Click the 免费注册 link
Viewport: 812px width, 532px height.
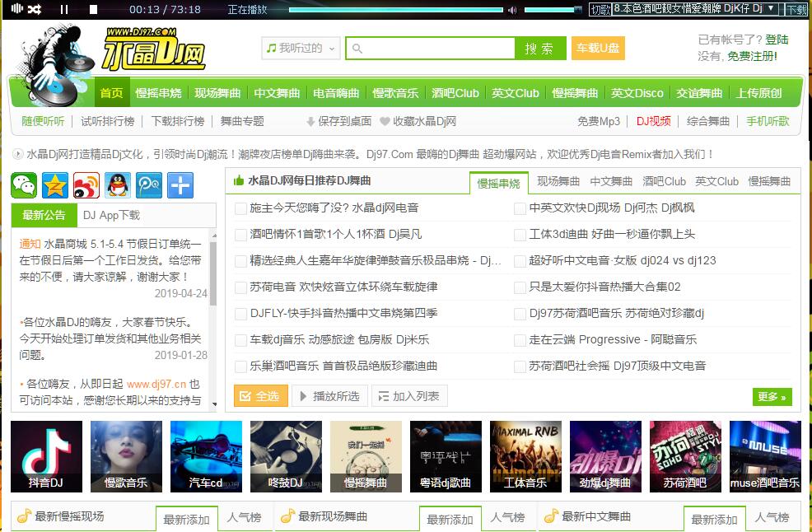pos(751,56)
